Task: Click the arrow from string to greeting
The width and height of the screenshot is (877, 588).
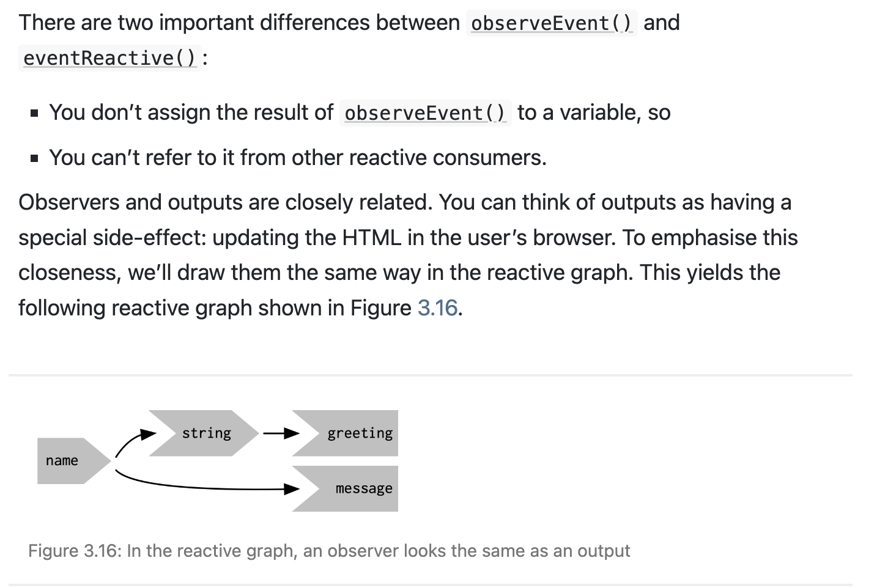Action: 281,434
